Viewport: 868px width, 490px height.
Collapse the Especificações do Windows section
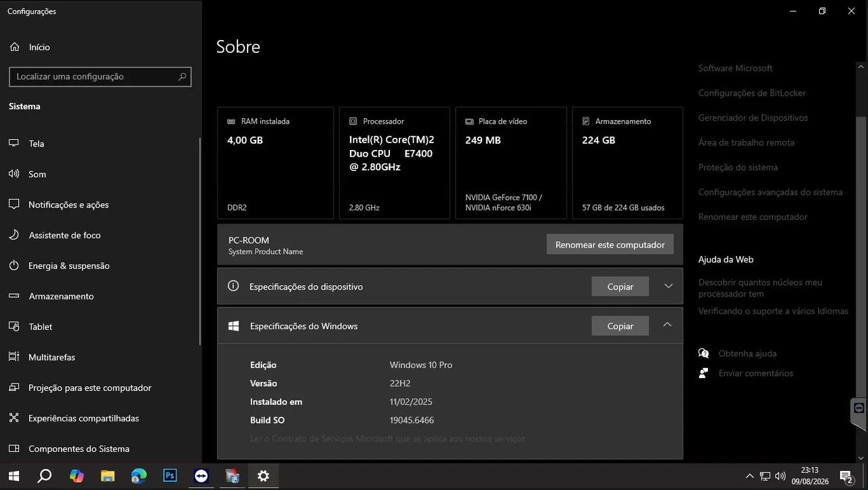pos(667,325)
